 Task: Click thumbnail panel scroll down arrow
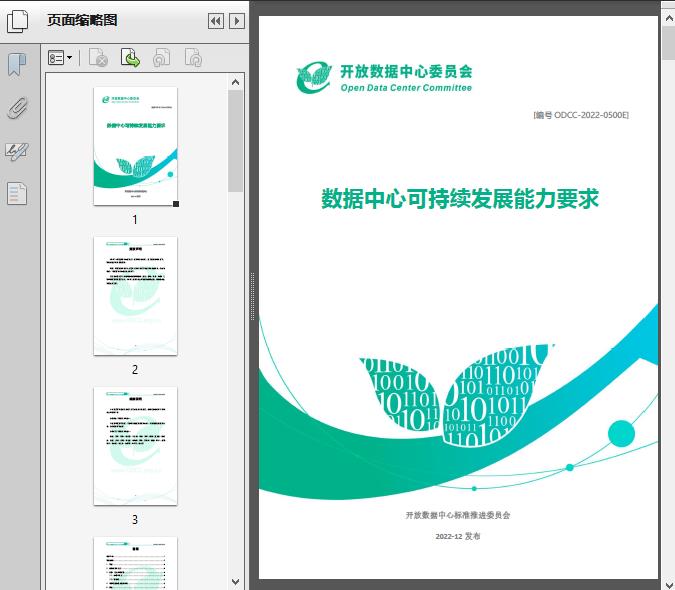click(235, 582)
